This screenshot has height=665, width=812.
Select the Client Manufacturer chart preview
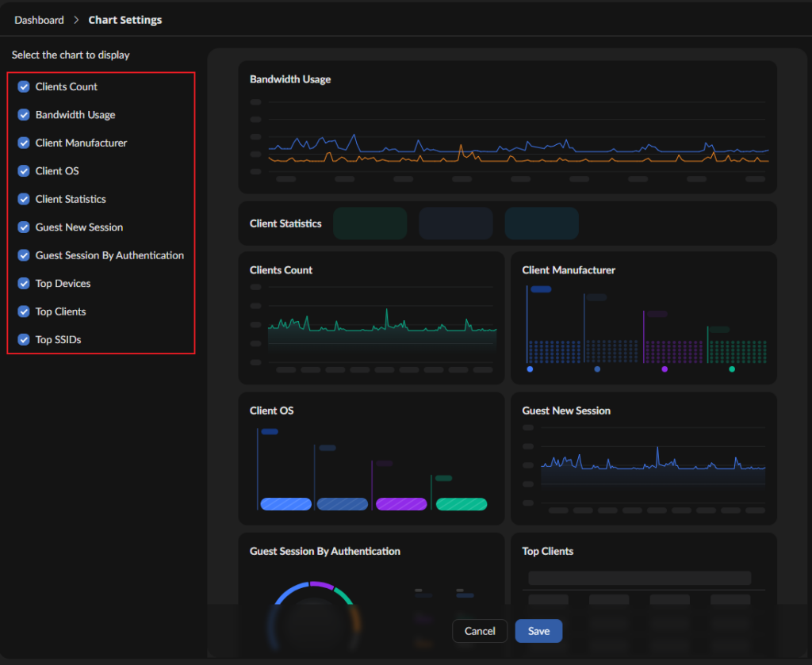(644, 318)
